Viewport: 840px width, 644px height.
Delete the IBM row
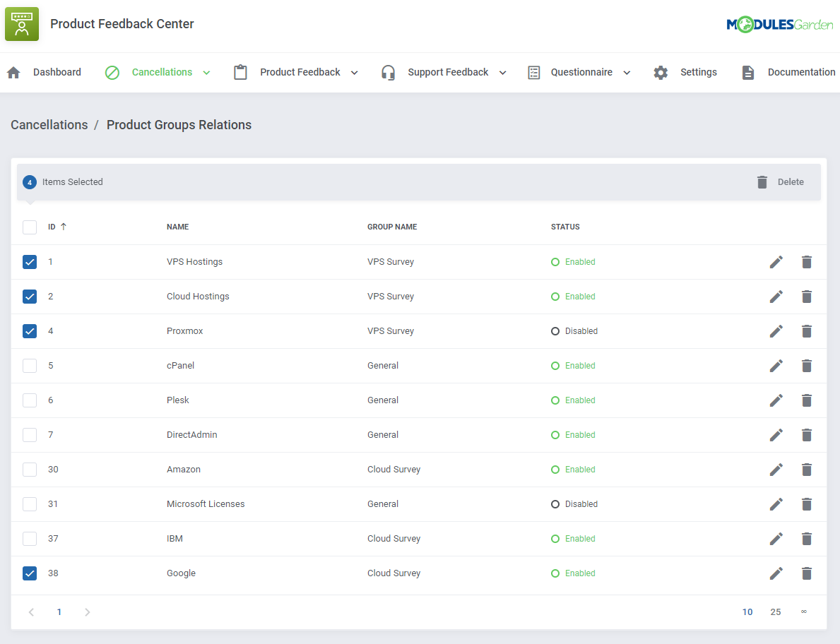(806, 539)
